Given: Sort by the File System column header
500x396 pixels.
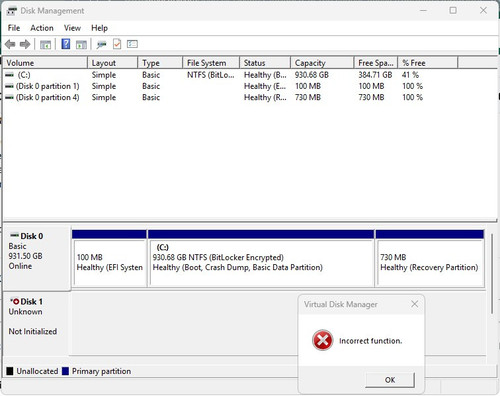Looking at the screenshot, I should (211, 63).
